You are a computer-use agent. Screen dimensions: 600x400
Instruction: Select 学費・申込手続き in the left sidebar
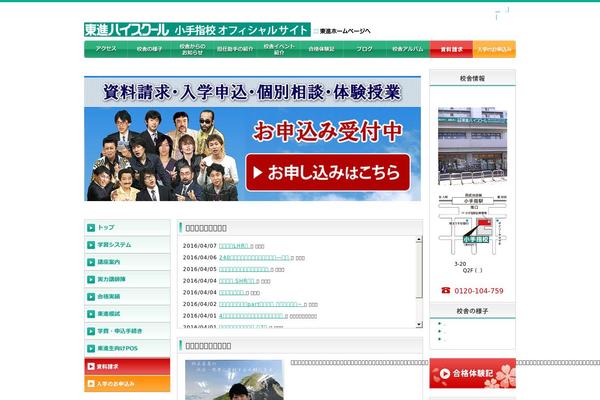[127, 331]
